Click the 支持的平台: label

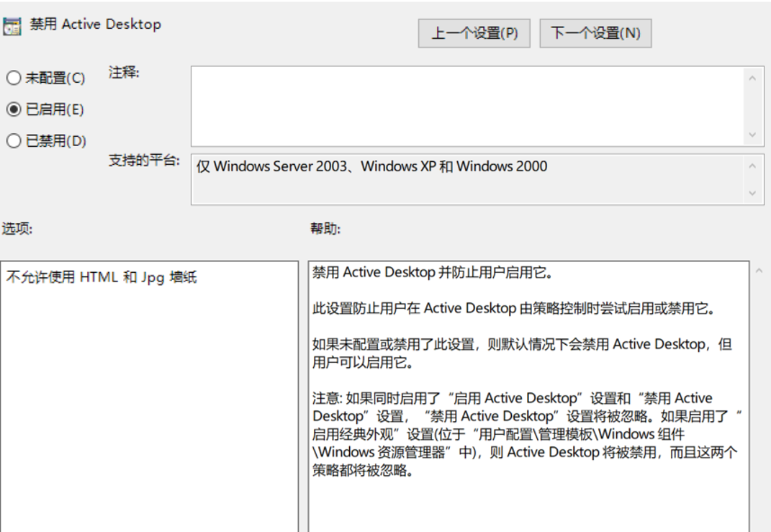coord(143,161)
